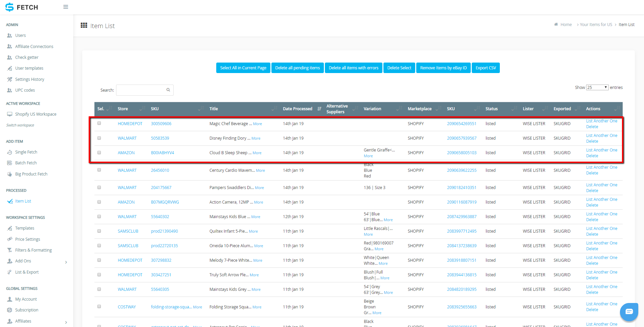The image size is (644, 327).
Task: Open Users in sidebar menu
Action: pyautogui.click(x=20, y=36)
